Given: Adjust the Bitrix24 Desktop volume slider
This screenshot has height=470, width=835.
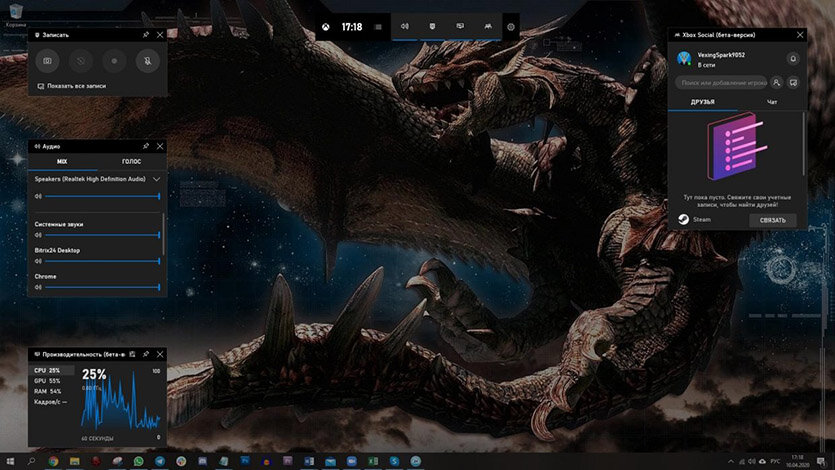Looking at the screenshot, I should click(x=102, y=261).
